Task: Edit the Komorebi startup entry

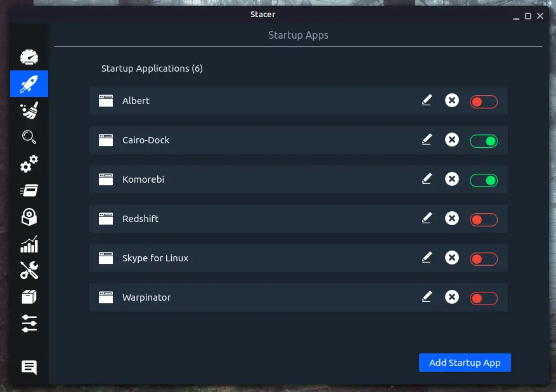Action: coord(427,179)
